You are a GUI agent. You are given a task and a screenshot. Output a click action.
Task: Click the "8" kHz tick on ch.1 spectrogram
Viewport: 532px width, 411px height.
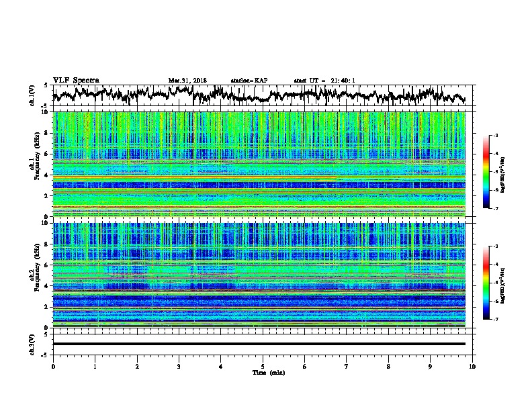tap(47, 133)
